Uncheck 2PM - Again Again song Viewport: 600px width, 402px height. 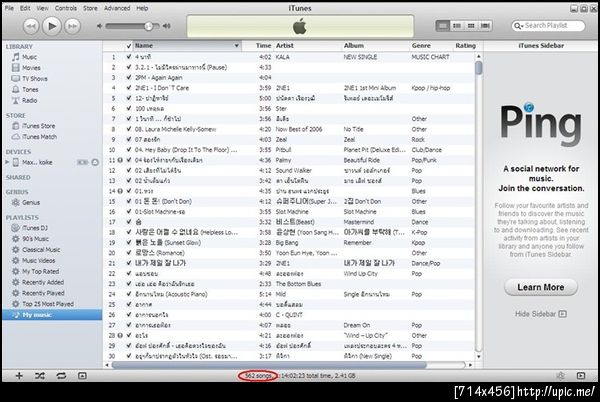pyautogui.click(x=129, y=77)
